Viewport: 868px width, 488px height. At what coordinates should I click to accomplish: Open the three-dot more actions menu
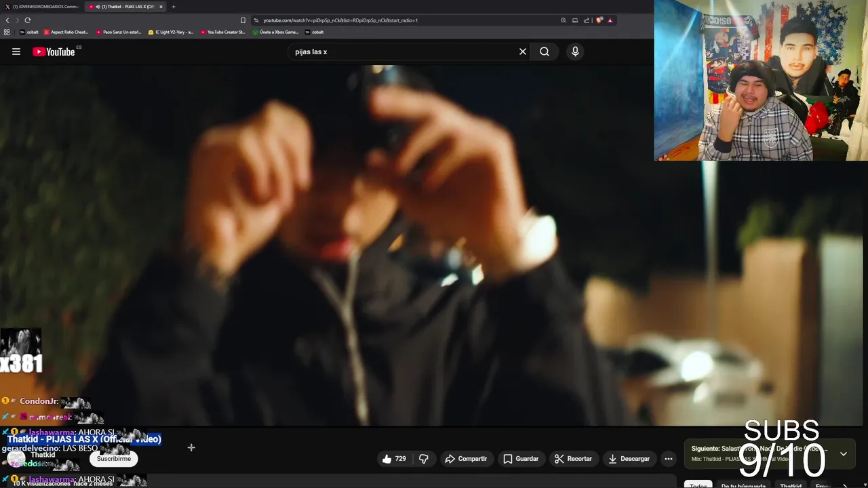669,459
